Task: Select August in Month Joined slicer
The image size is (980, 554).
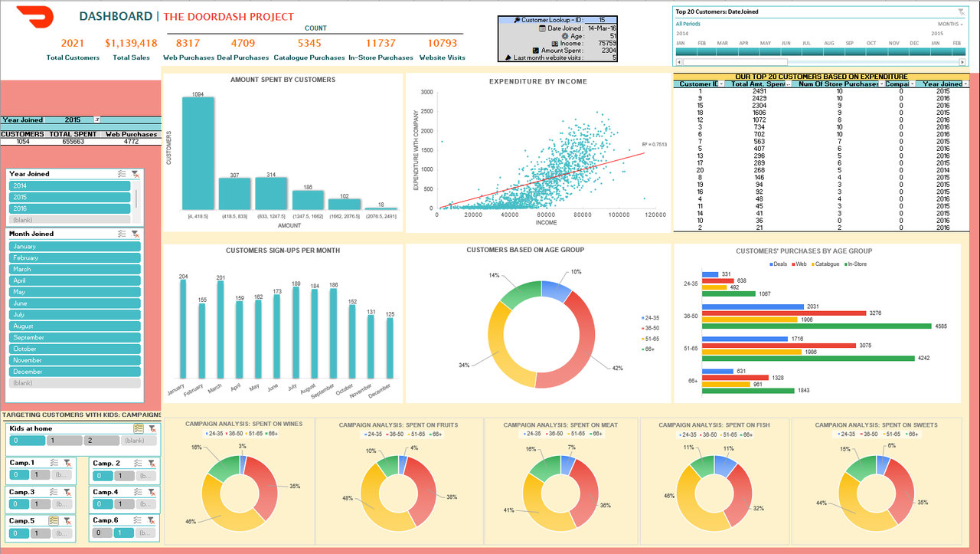Action: (x=75, y=326)
